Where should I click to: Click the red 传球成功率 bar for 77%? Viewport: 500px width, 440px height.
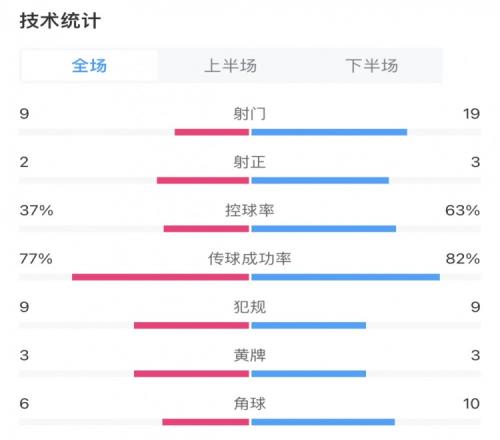160,277
